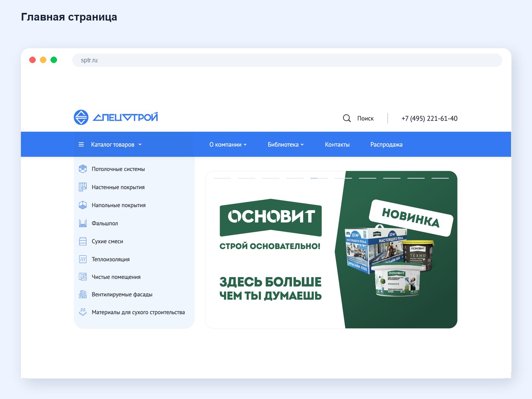Click the Потолочные системы category icon
Image resolution: width=532 pixels, height=399 pixels.
[x=83, y=169]
